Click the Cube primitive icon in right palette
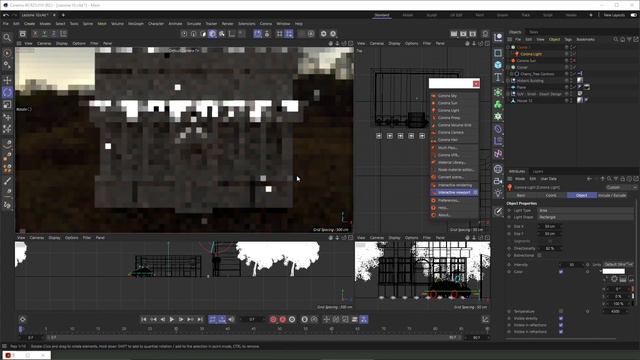Screen dimensions: 640x360 click(498, 65)
